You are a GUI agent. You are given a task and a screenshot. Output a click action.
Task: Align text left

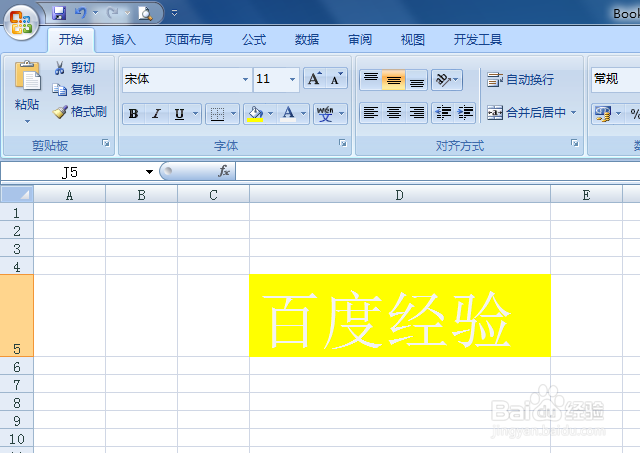pos(371,113)
